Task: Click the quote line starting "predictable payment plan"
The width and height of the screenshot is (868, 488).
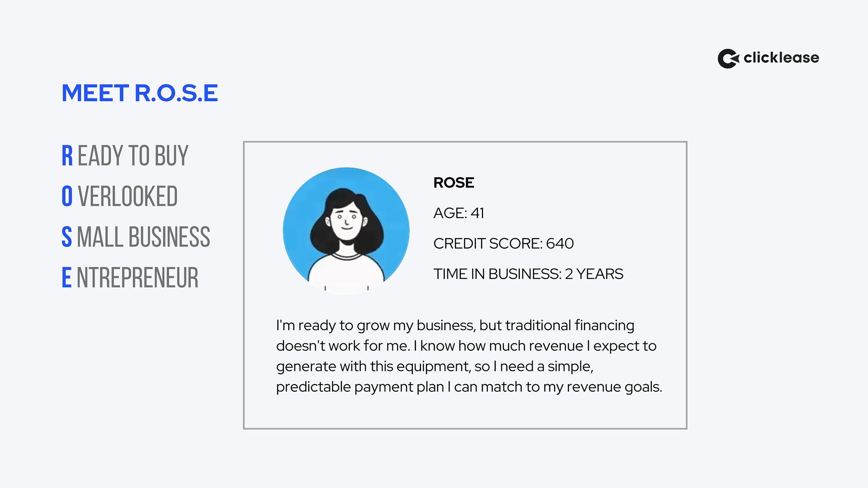Action: (x=469, y=387)
